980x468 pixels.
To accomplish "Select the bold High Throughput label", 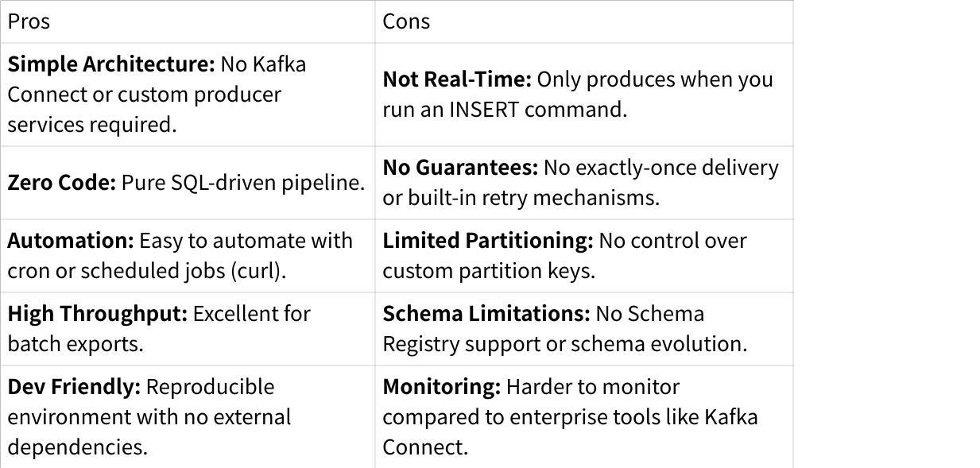I will [x=98, y=314].
